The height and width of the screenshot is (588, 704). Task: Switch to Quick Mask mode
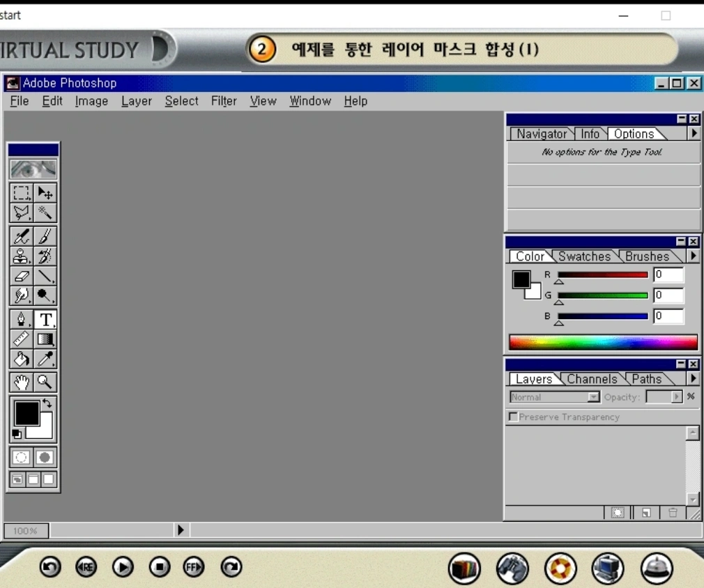point(45,458)
